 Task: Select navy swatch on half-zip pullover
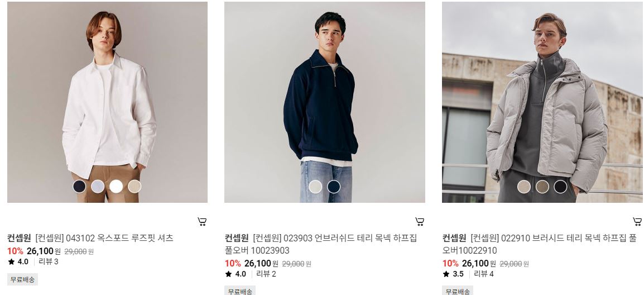coord(334,187)
